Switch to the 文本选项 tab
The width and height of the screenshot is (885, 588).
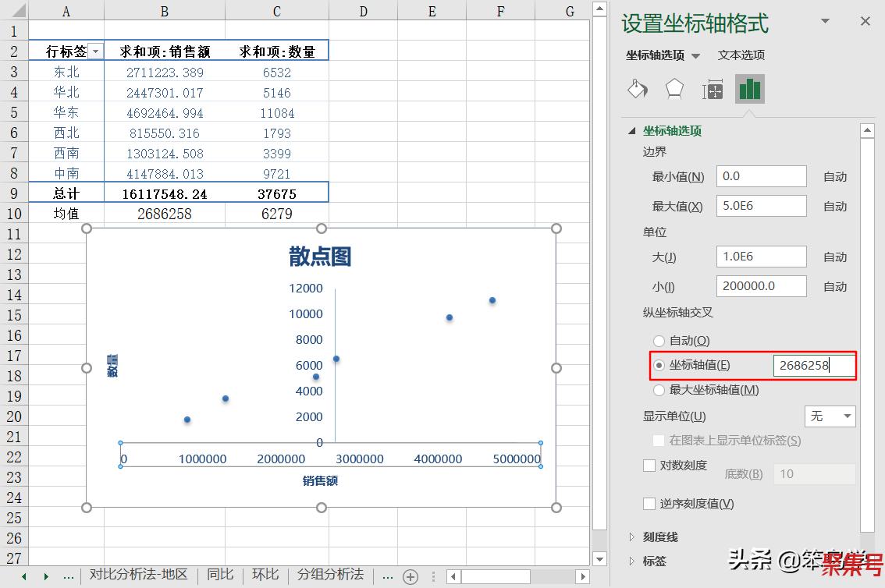point(741,55)
